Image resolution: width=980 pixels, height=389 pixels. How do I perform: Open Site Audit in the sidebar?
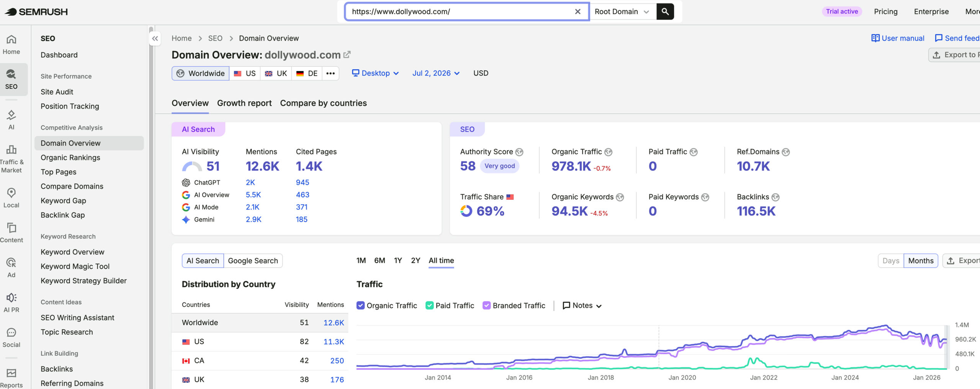tap(57, 92)
